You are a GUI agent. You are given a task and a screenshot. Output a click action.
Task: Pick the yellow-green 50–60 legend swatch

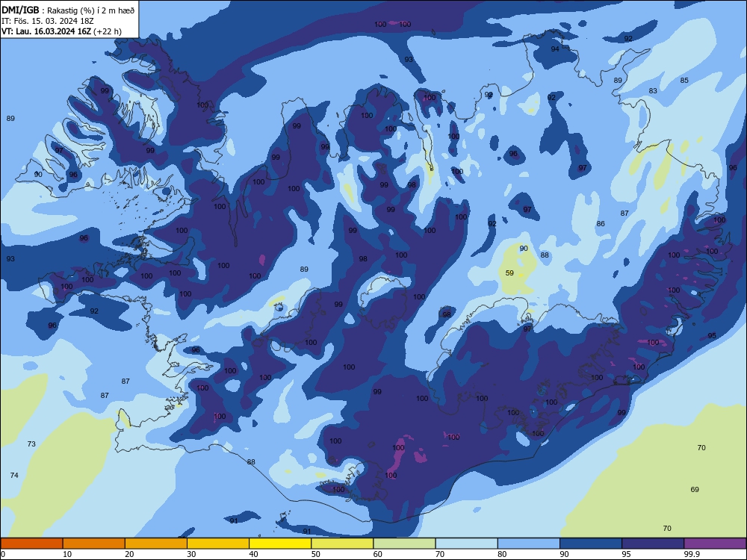[343, 544]
